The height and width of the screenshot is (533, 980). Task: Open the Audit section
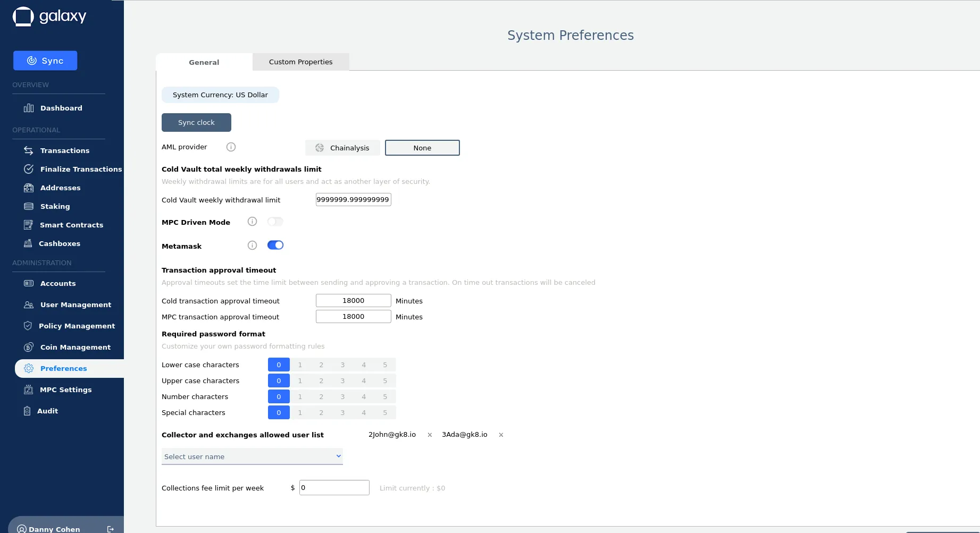pos(40,411)
